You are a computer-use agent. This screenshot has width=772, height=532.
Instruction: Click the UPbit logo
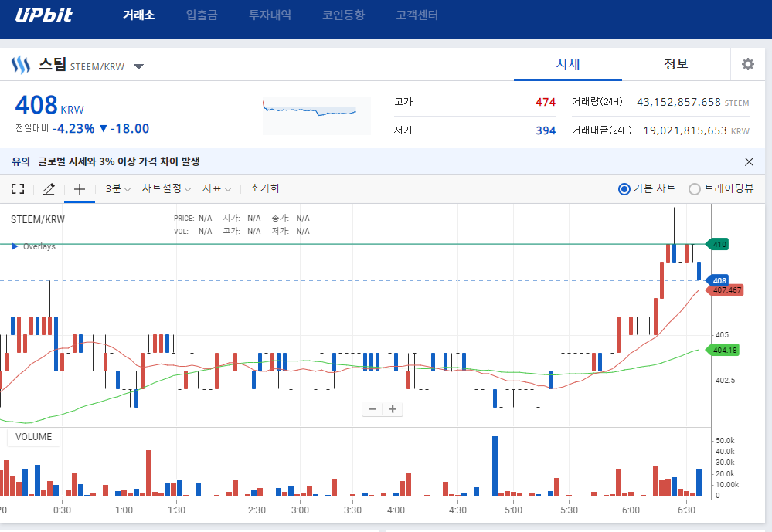click(x=44, y=15)
